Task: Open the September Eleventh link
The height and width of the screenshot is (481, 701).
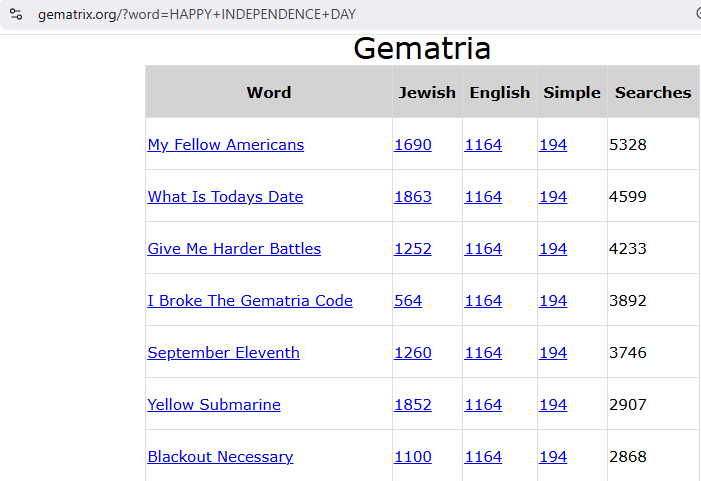Action: click(224, 353)
